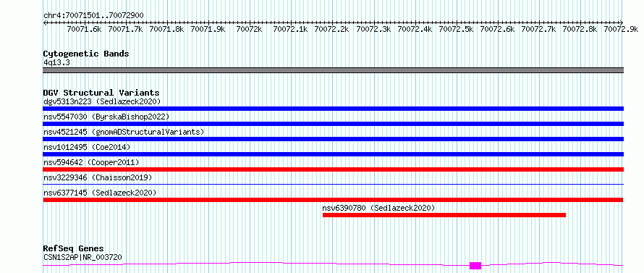Screen dimensions: 644x273
Task: Click the 70072.1k ruler tick label
Action: (x=290, y=29)
